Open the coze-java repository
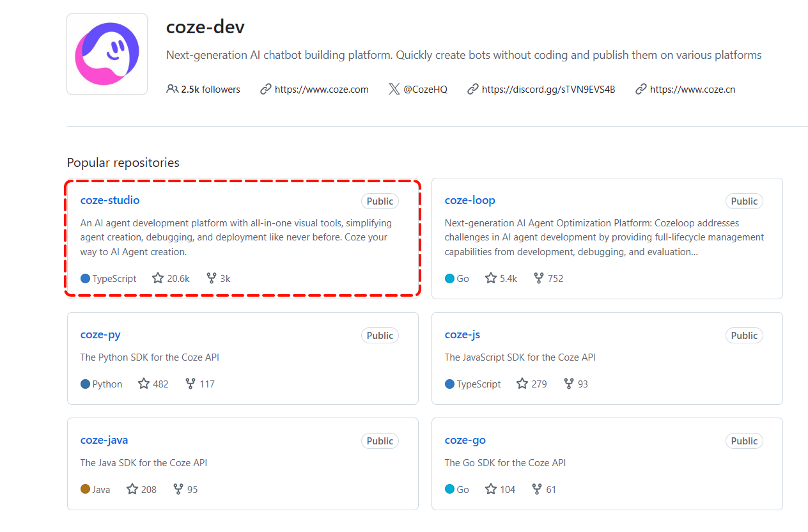Screen dimensions: 808x532 104,440
